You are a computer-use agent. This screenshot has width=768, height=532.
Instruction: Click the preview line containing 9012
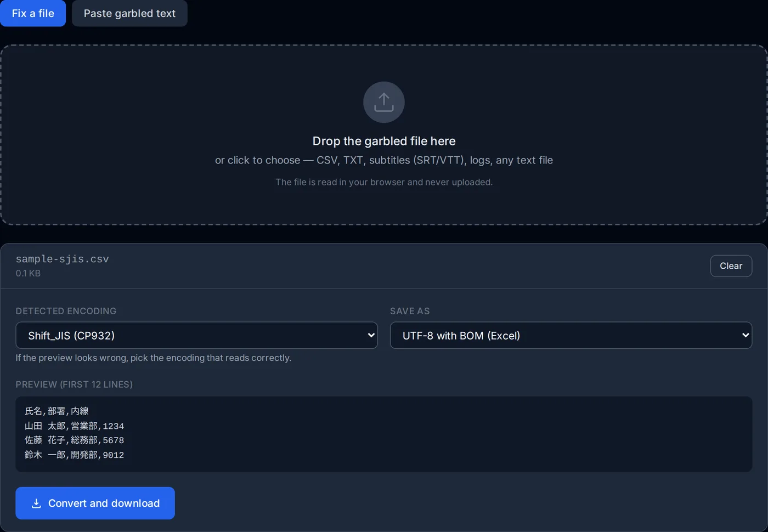pyautogui.click(x=74, y=455)
